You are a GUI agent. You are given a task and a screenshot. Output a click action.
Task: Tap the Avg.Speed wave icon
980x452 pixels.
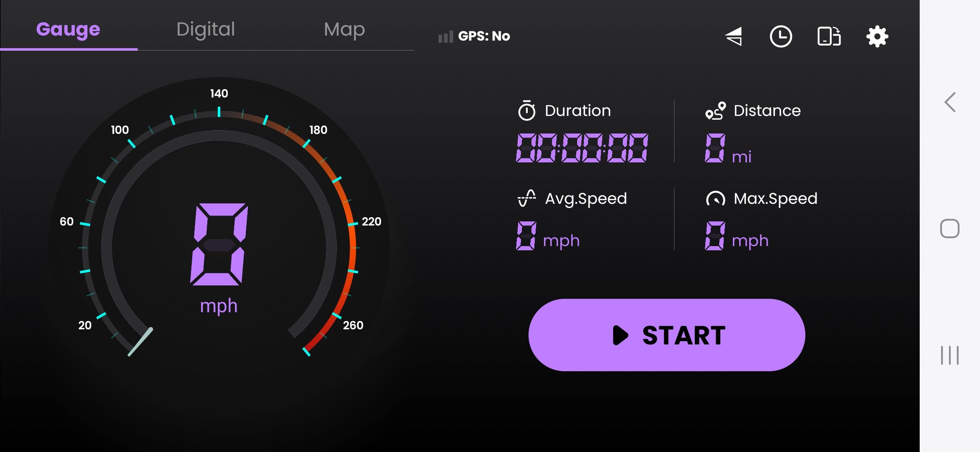click(526, 198)
